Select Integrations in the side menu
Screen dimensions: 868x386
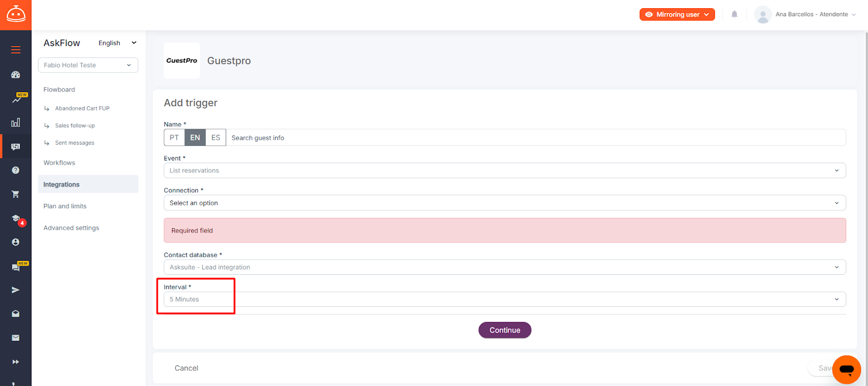tap(88, 184)
